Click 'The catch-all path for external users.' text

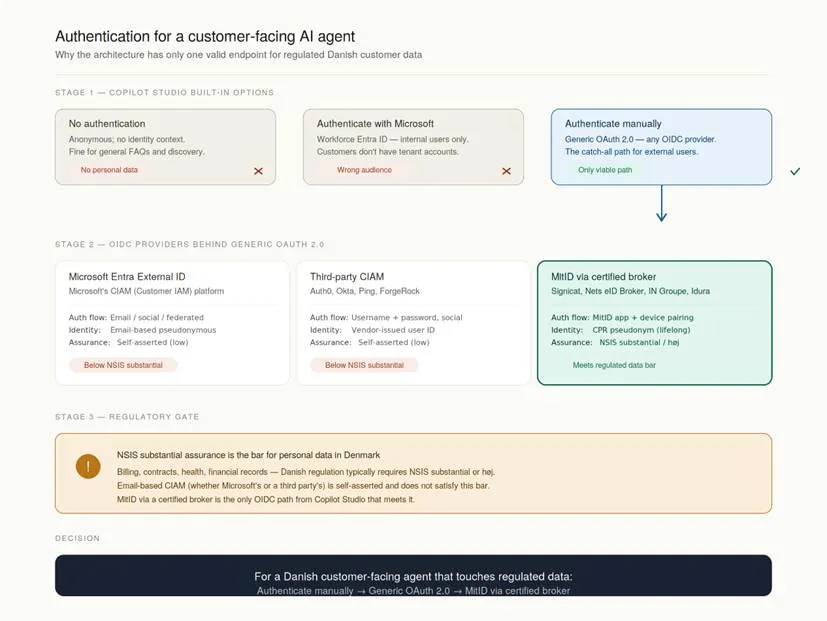tap(631, 152)
